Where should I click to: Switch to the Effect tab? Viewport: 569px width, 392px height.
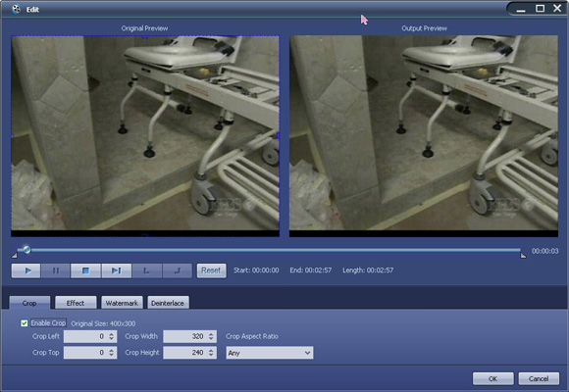(76, 303)
